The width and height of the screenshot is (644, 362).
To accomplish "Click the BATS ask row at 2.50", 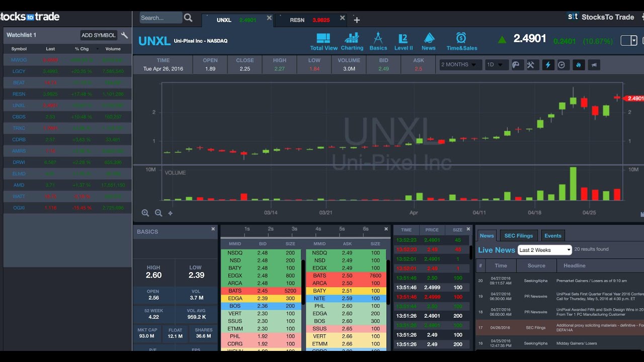I will [346, 276].
